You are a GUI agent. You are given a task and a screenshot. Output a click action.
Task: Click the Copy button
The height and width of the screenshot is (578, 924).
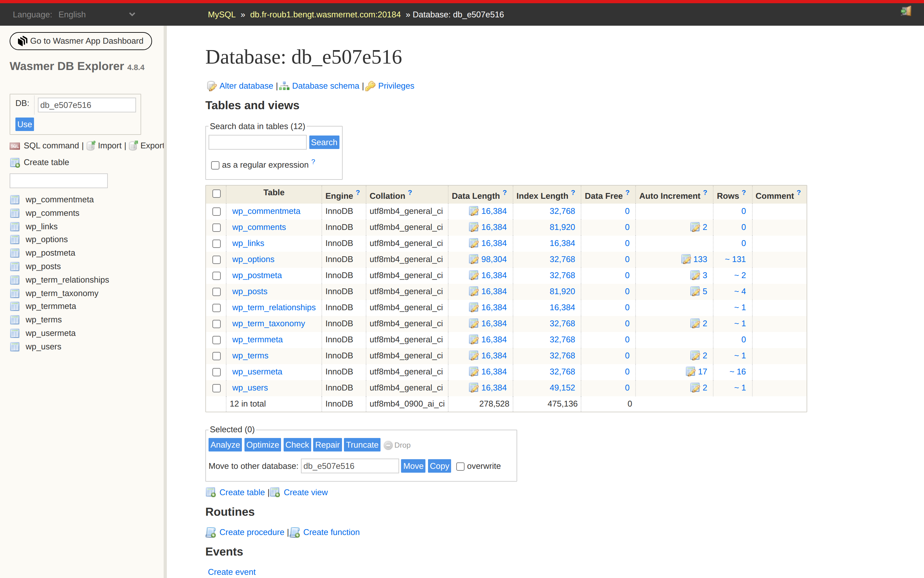coord(439,466)
